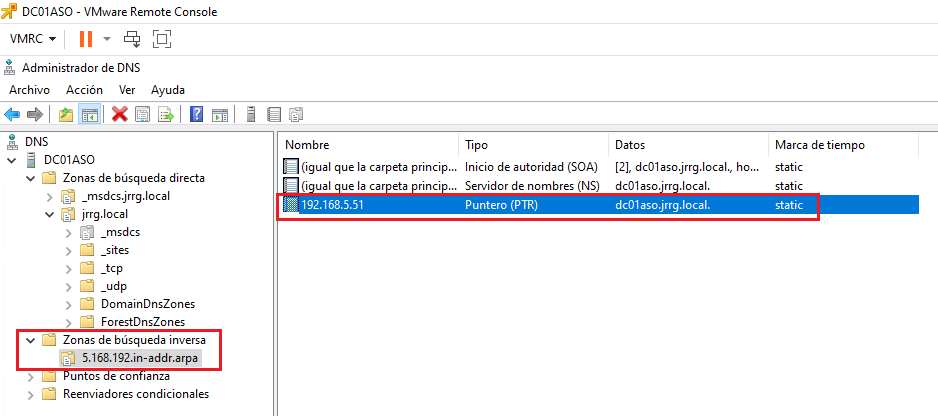Collapse Zonas de búsqueda directa
The width and height of the screenshot is (938, 416).
31,178
